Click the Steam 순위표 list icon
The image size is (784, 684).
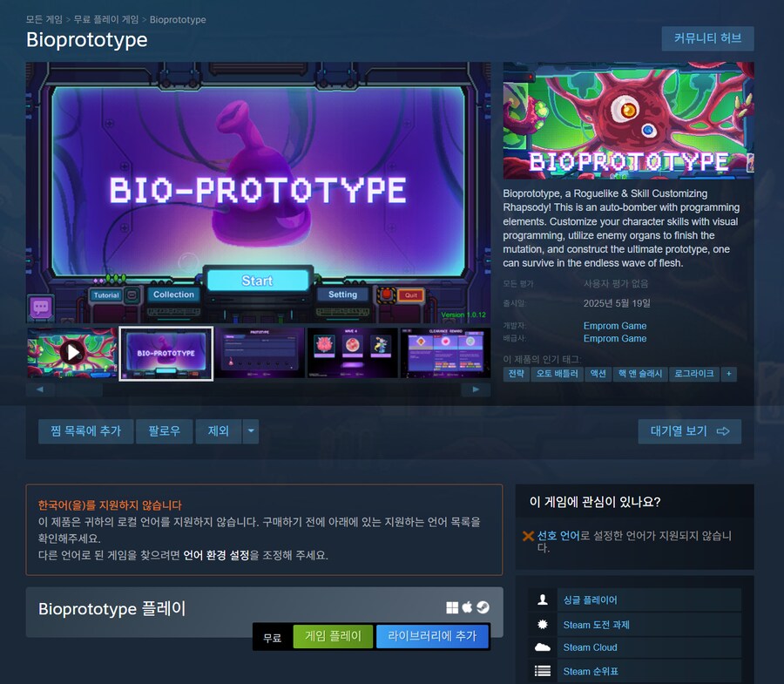[x=543, y=671]
